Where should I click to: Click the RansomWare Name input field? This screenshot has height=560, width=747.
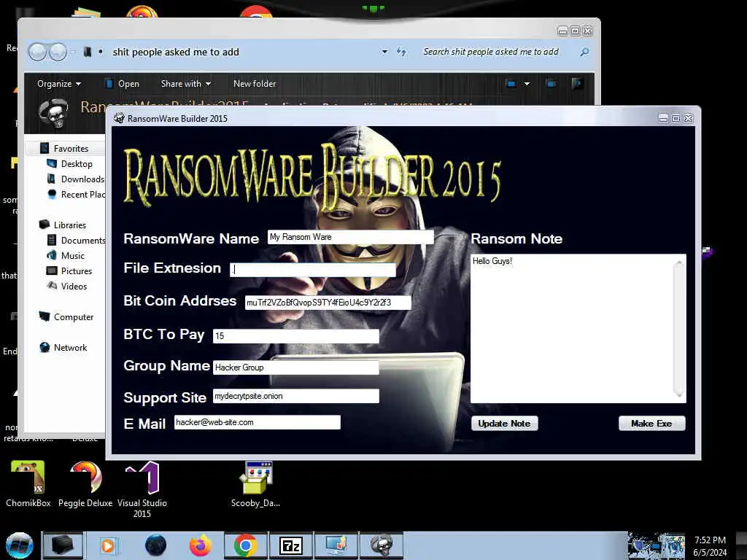point(351,237)
